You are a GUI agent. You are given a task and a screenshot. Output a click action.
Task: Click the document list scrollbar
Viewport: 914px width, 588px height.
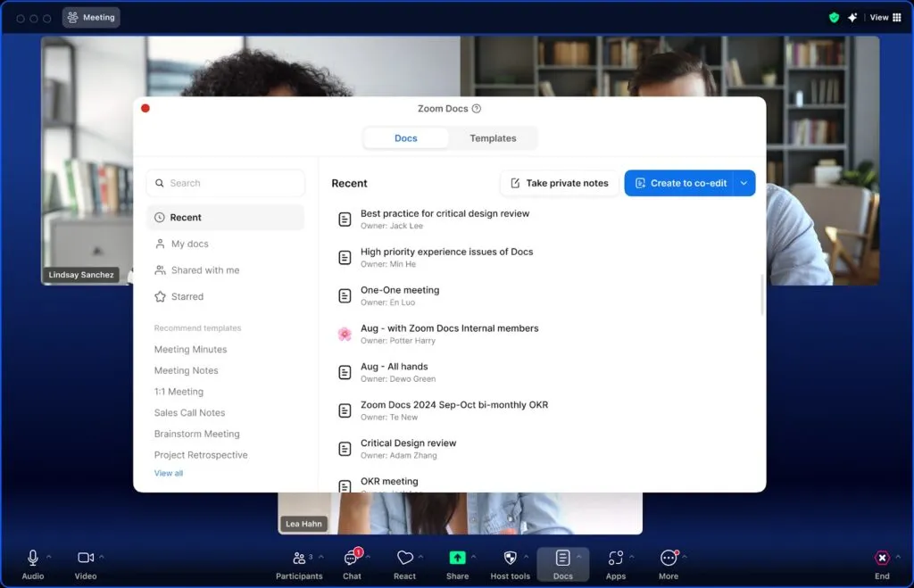(761, 294)
